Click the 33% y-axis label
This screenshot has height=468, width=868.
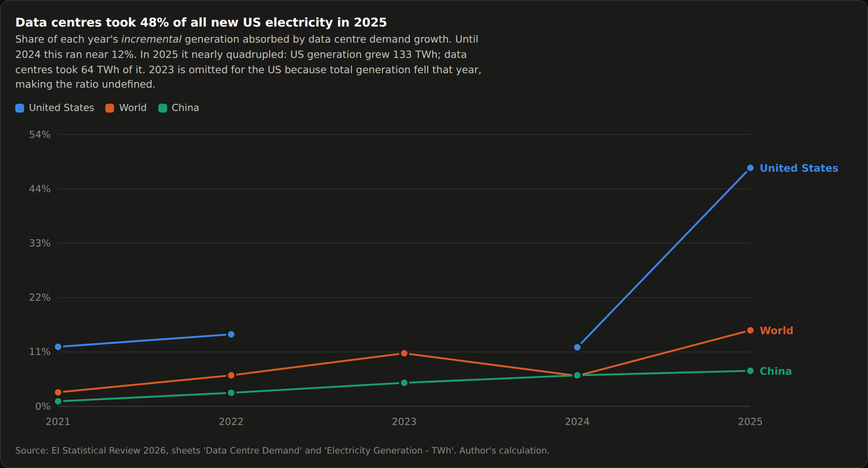pos(40,243)
